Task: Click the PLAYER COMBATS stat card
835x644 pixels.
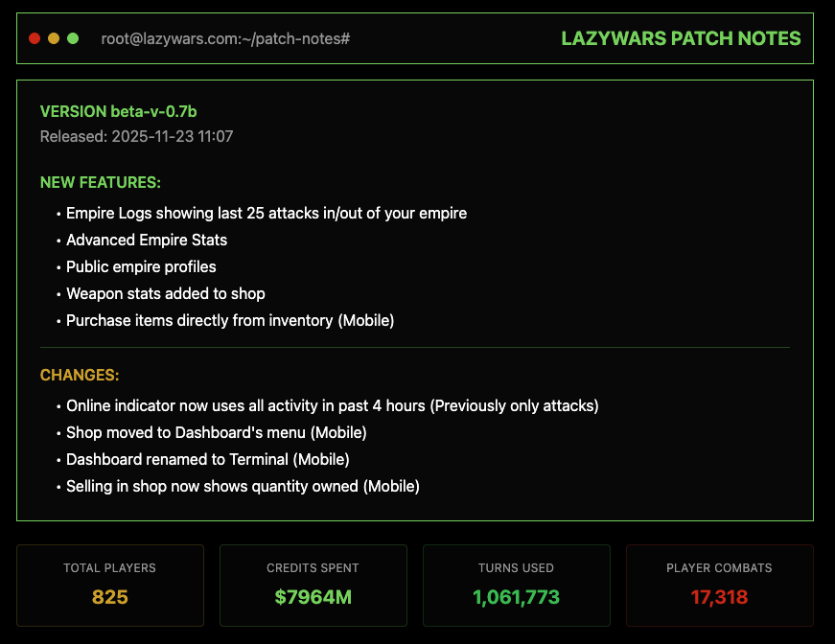Action: [719, 585]
